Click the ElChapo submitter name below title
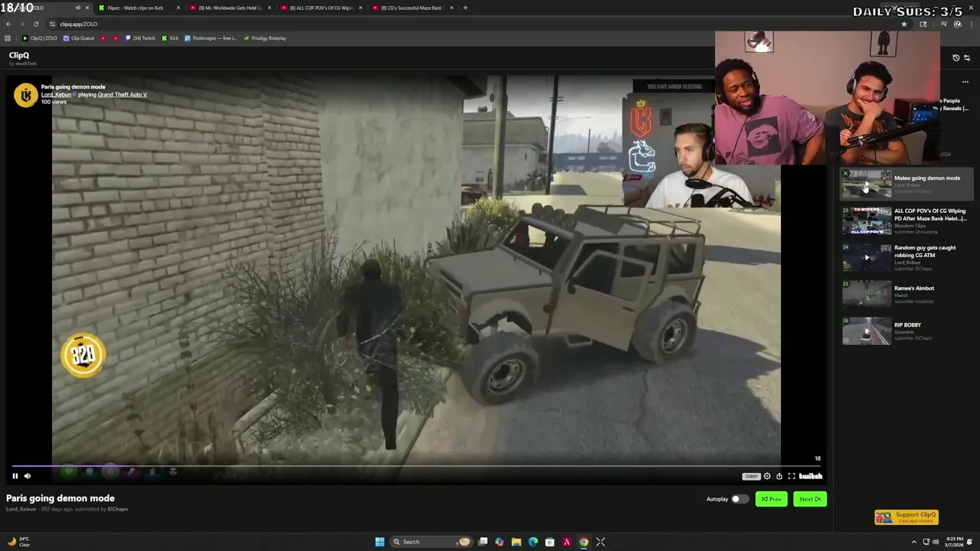 118,509
